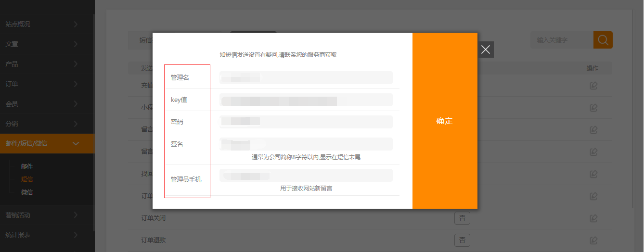Focus the key值 input field
This screenshot has width=644, height=252.
click(306, 100)
